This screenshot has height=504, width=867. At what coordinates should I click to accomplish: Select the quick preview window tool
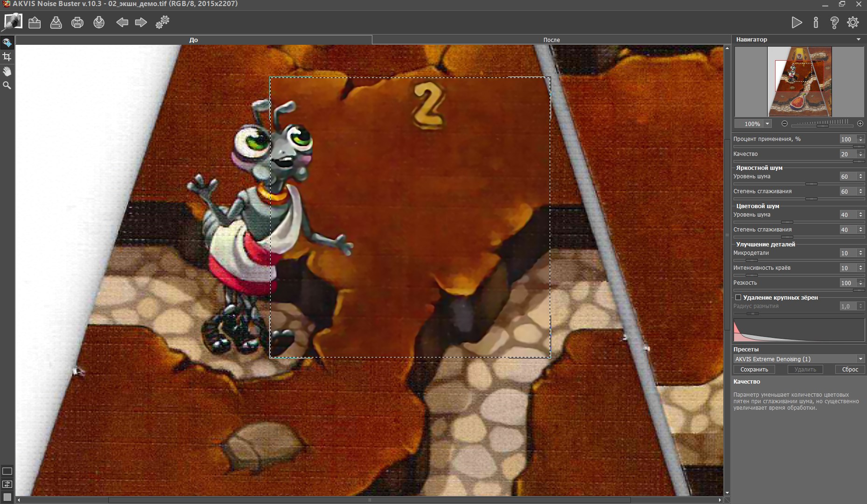click(7, 43)
